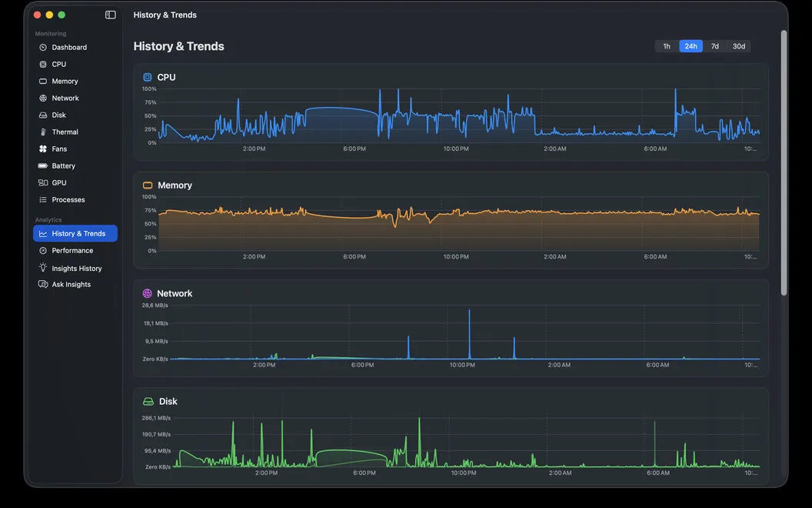Screen dimensions: 812x508
Task: Click the Ask Insights chat icon
Action: point(43,284)
